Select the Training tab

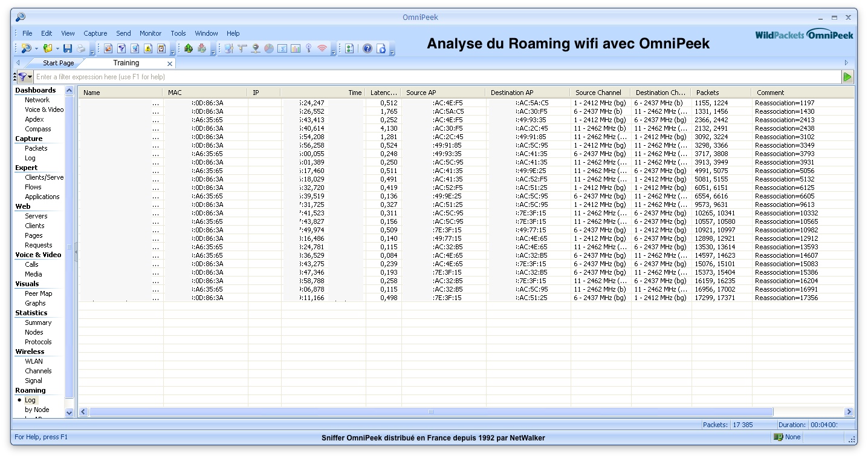coord(126,63)
